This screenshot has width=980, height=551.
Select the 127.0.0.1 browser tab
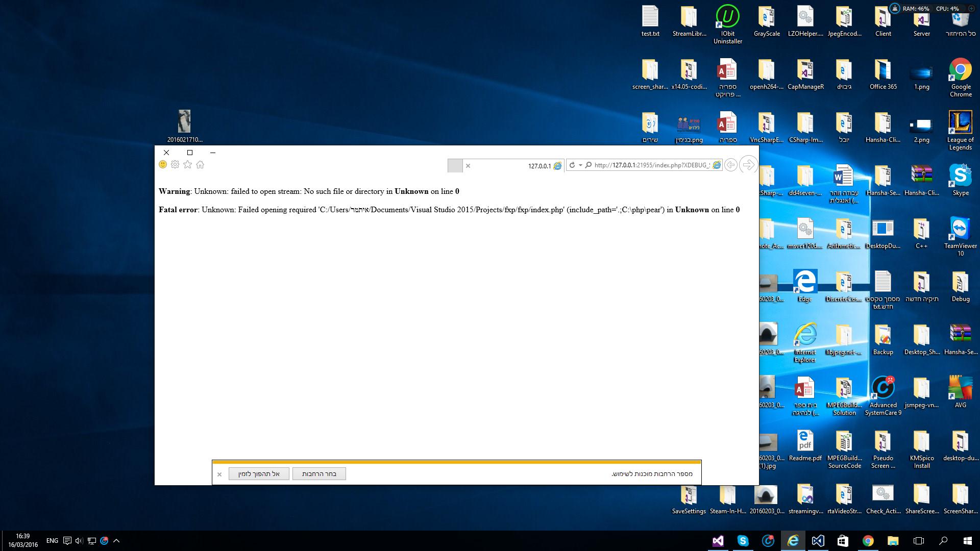pos(513,166)
